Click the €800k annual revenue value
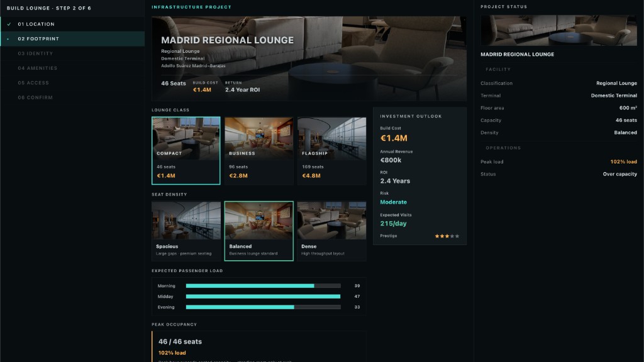This screenshot has width=644, height=362. 391,160
